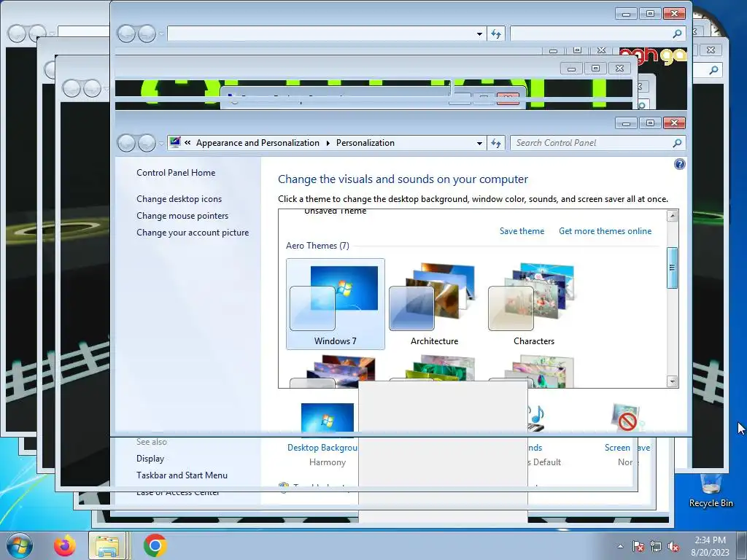Click the magnifier icon in Search Control Panel
Image resolution: width=747 pixels, height=560 pixels.
677,143
